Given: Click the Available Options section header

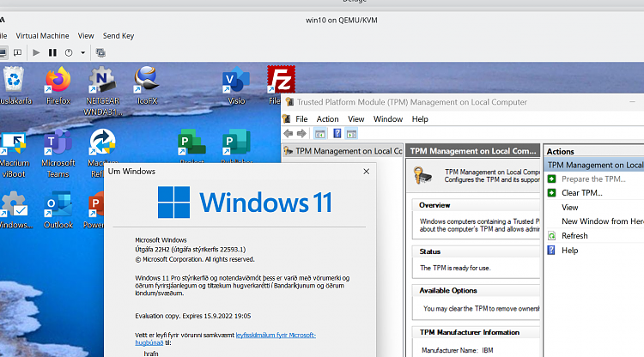Looking at the screenshot, I should [448, 291].
